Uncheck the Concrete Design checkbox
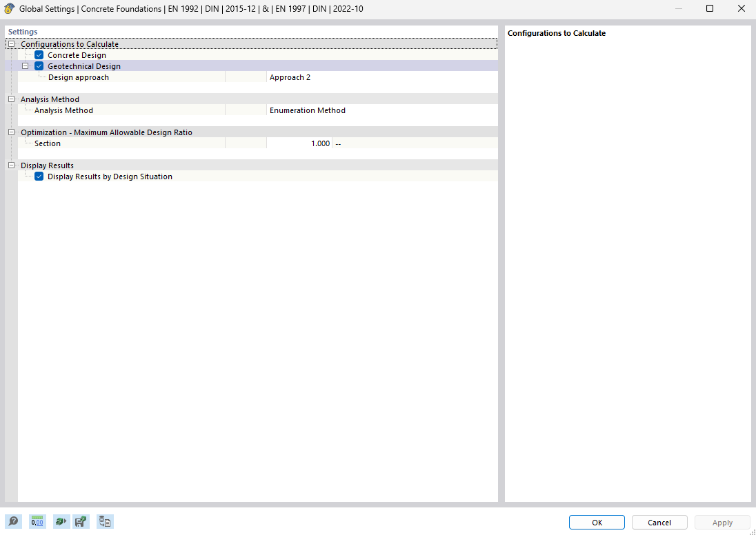Screen dimensions: 756x535 [x=39, y=55]
